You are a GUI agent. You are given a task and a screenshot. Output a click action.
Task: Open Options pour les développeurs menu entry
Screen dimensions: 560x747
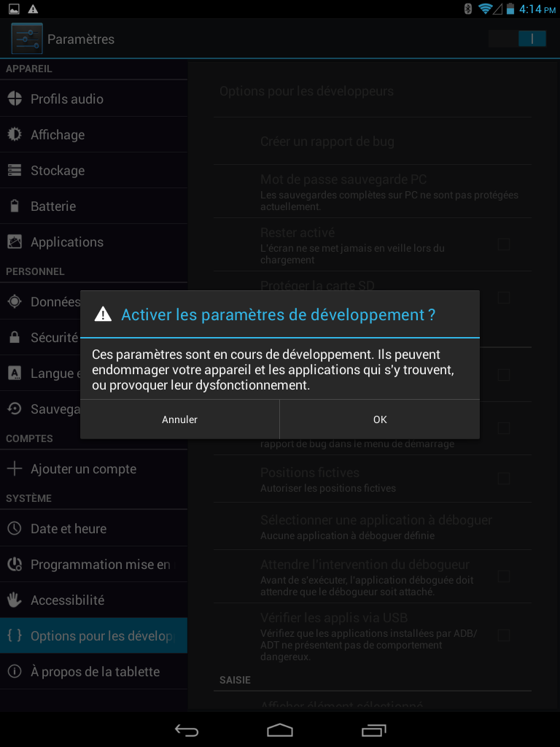[x=93, y=635]
